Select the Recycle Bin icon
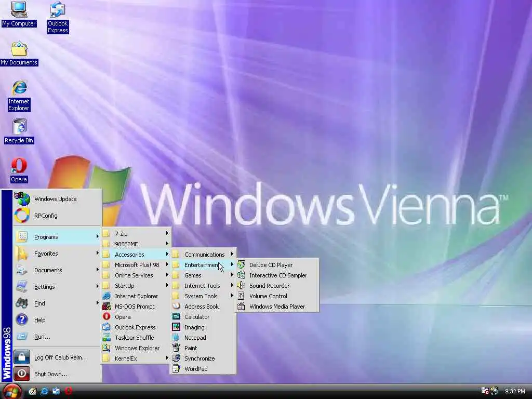 coord(19,130)
